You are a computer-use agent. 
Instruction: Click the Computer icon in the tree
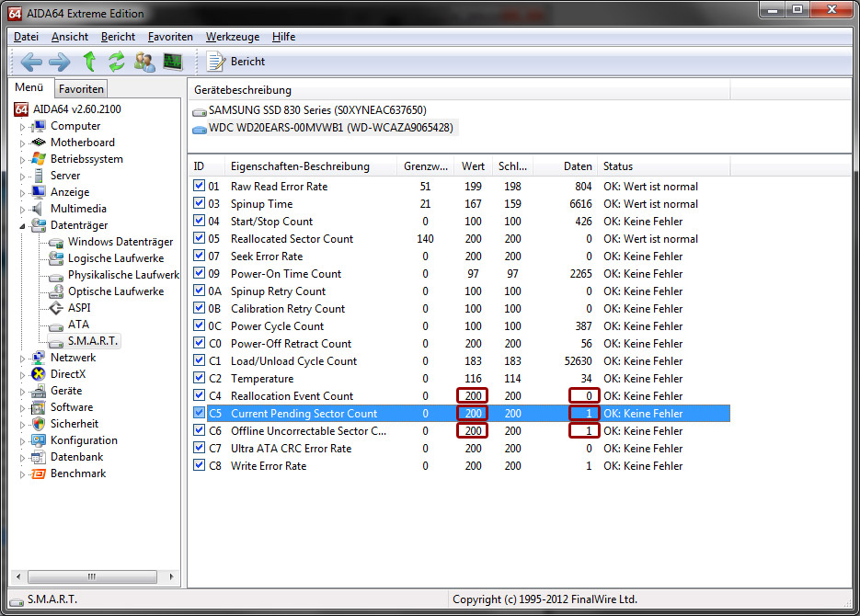pyautogui.click(x=39, y=126)
